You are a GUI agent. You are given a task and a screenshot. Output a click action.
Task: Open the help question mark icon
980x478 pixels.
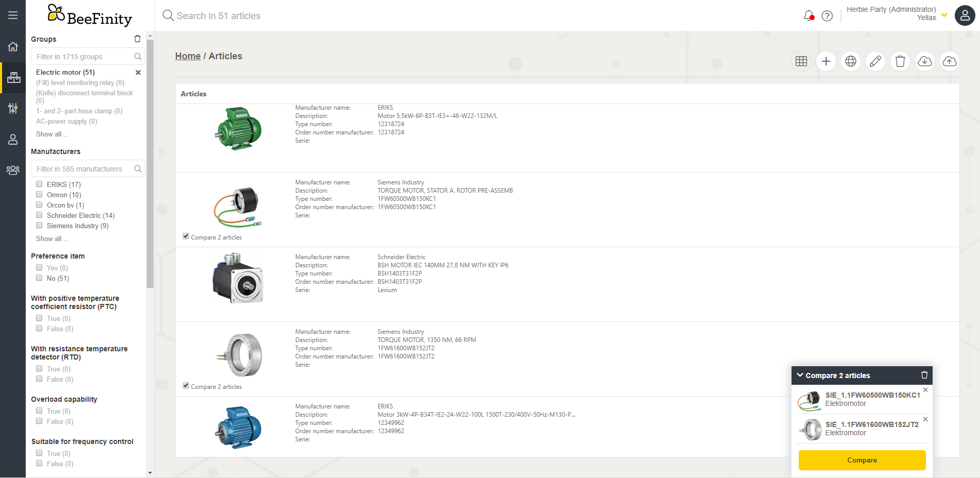(827, 16)
